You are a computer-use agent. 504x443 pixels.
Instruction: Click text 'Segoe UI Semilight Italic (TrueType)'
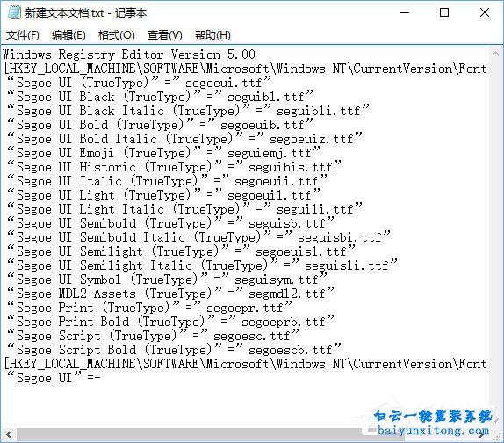pyautogui.click(x=142, y=265)
